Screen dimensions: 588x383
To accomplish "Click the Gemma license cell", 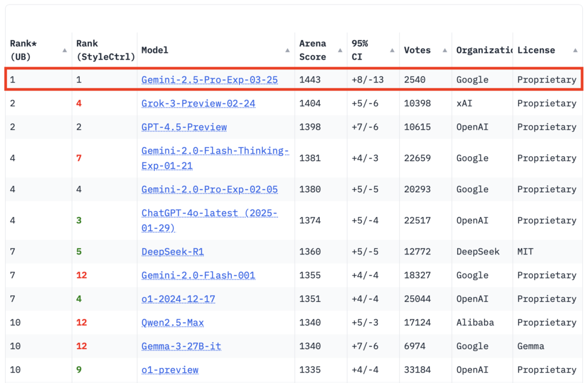I will click(x=531, y=346).
